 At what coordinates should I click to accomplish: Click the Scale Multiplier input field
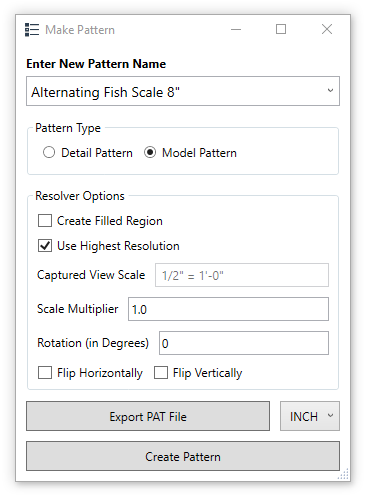pos(228,309)
